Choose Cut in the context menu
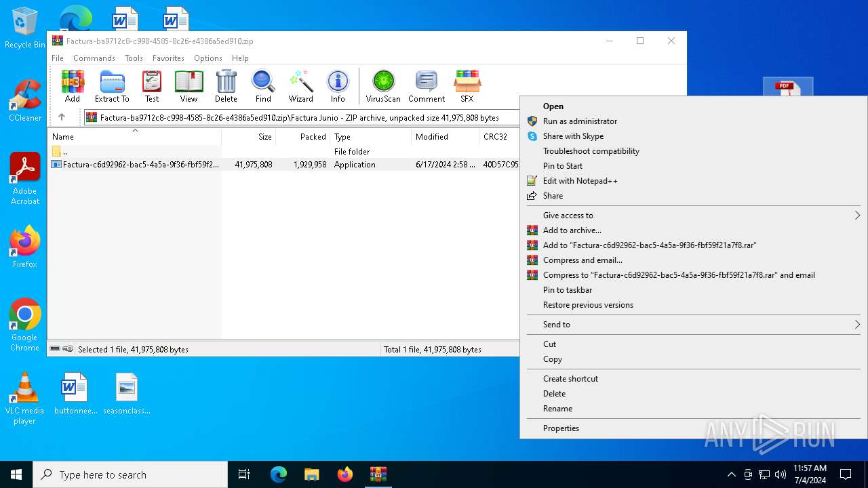868x488 pixels. 694,344
